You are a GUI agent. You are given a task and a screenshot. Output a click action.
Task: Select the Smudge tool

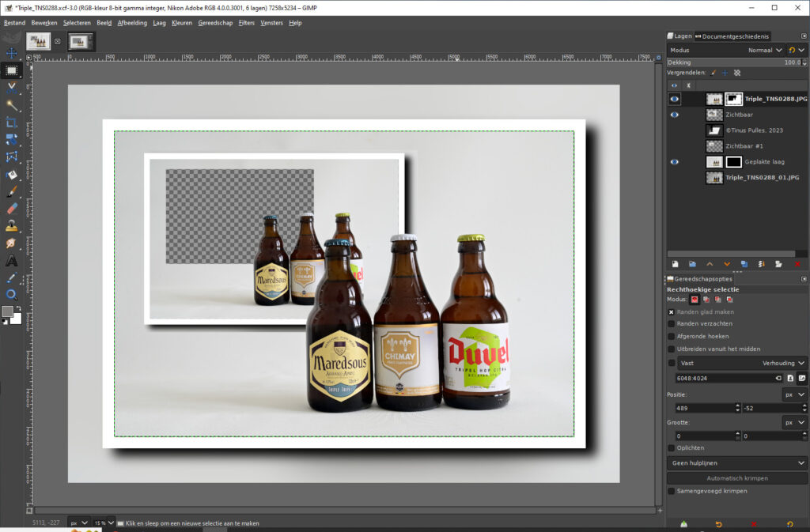pyautogui.click(x=11, y=243)
